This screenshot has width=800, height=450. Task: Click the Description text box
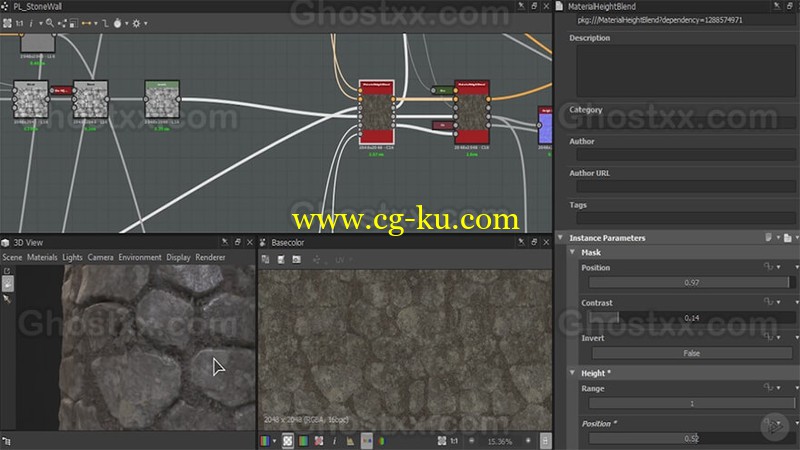click(x=686, y=71)
